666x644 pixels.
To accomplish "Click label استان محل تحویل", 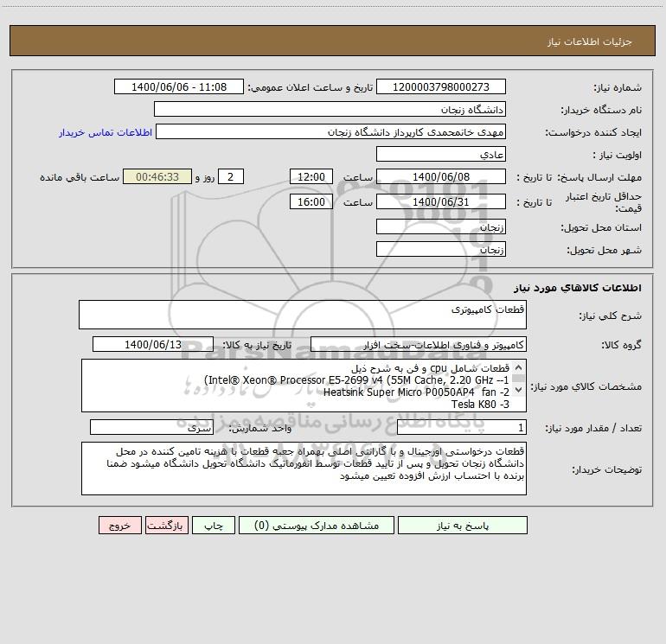I will click(x=601, y=228).
